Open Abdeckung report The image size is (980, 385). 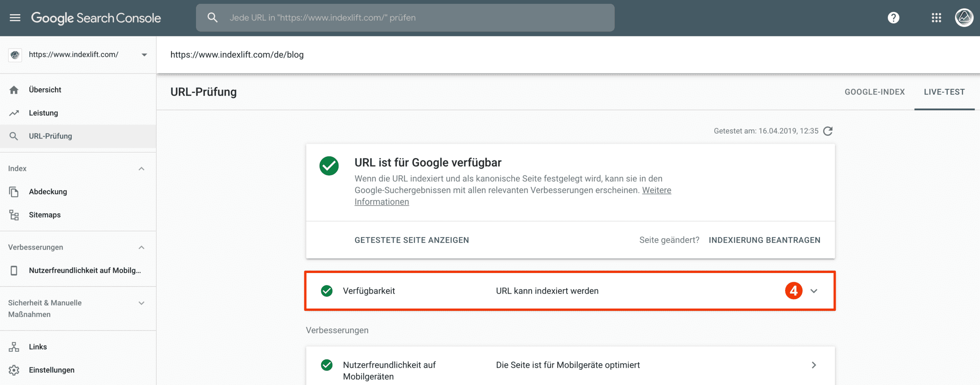pos(78,192)
